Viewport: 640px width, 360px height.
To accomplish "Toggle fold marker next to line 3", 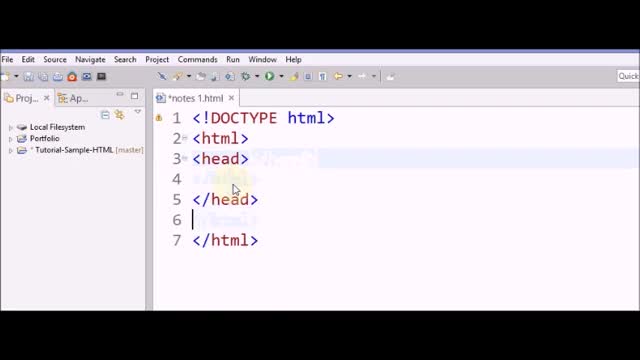I will point(185,158).
